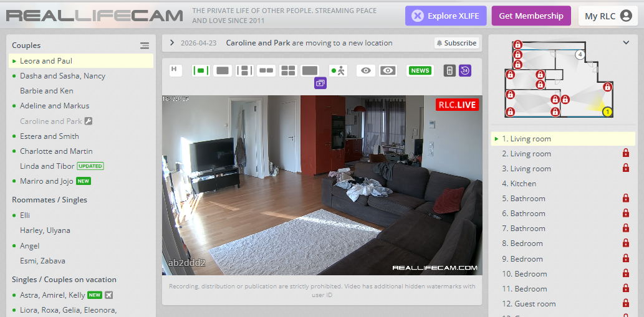Select the fullscreen large camera layout
This screenshot has width=644, height=317.
(x=310, y=70)
